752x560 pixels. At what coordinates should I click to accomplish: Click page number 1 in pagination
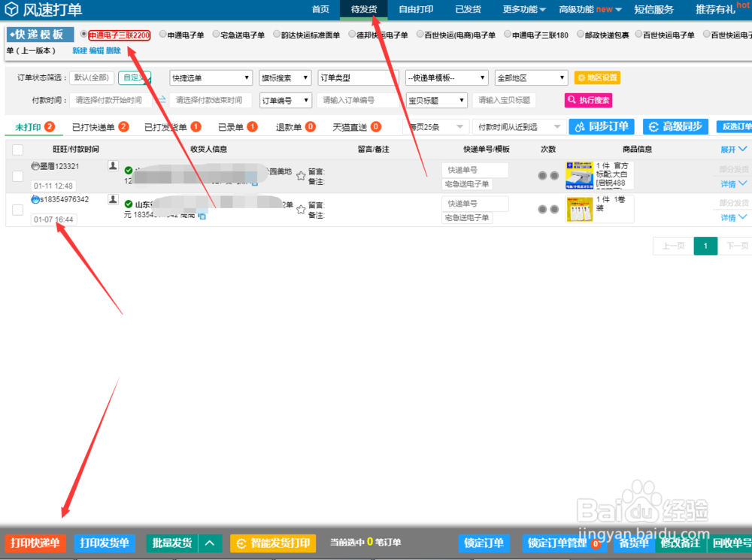pos(705,246)
